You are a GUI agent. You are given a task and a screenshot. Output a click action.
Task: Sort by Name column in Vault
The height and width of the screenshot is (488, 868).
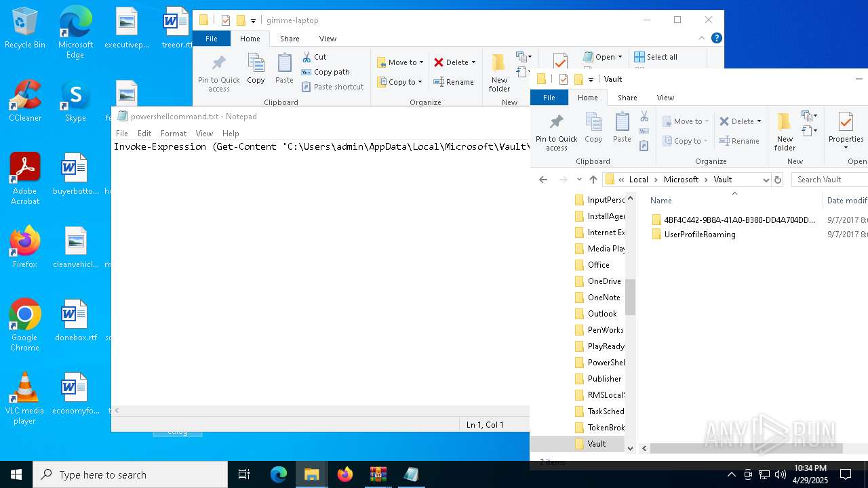pyautogui.click(x=661, y=201)
